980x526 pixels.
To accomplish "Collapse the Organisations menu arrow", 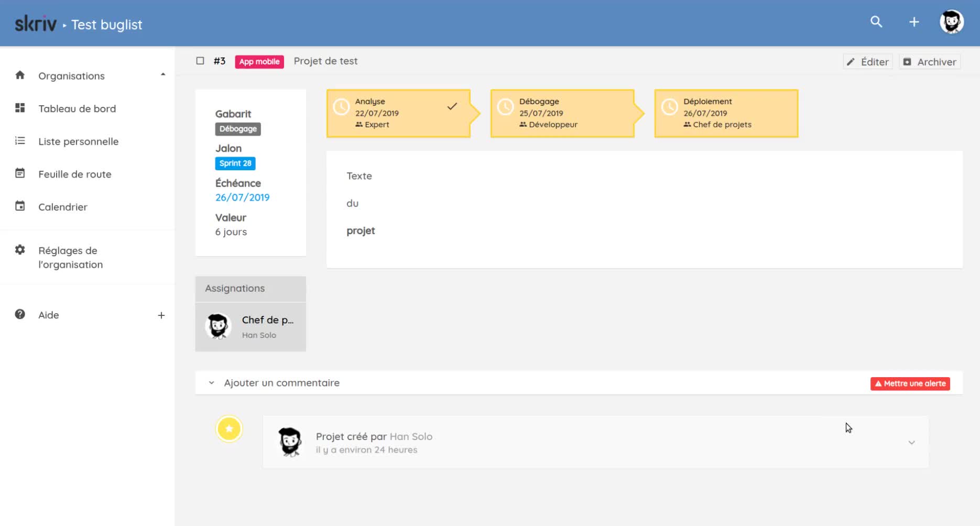I will click(163, 75).
